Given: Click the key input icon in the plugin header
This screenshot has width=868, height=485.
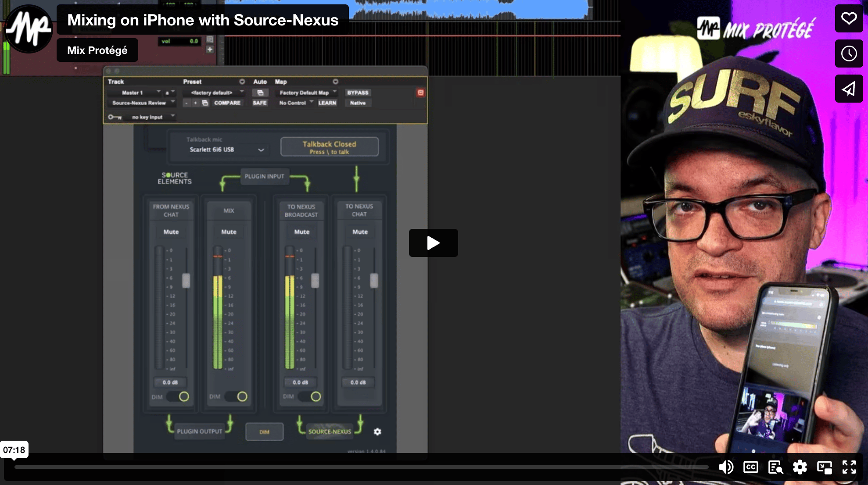Looking at the screenshot, I should (115, 117).
